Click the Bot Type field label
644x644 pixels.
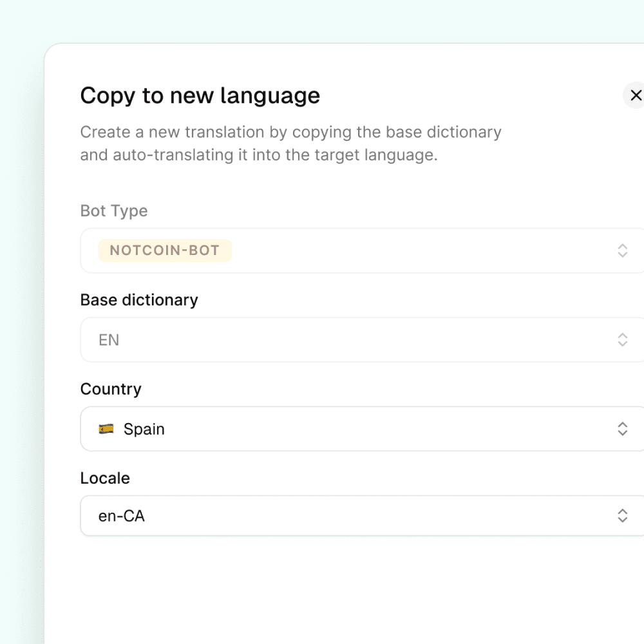click(114, 211)
